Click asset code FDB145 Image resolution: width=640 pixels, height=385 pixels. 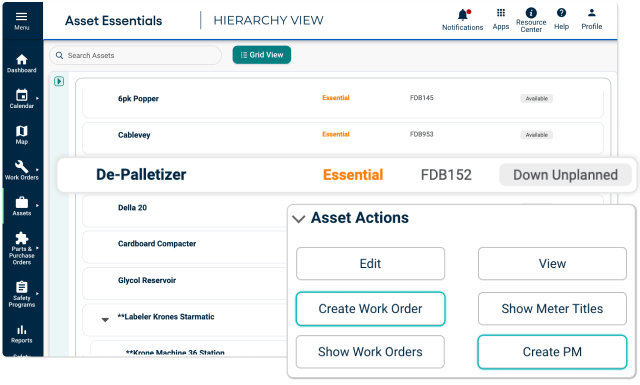[422, 98]
